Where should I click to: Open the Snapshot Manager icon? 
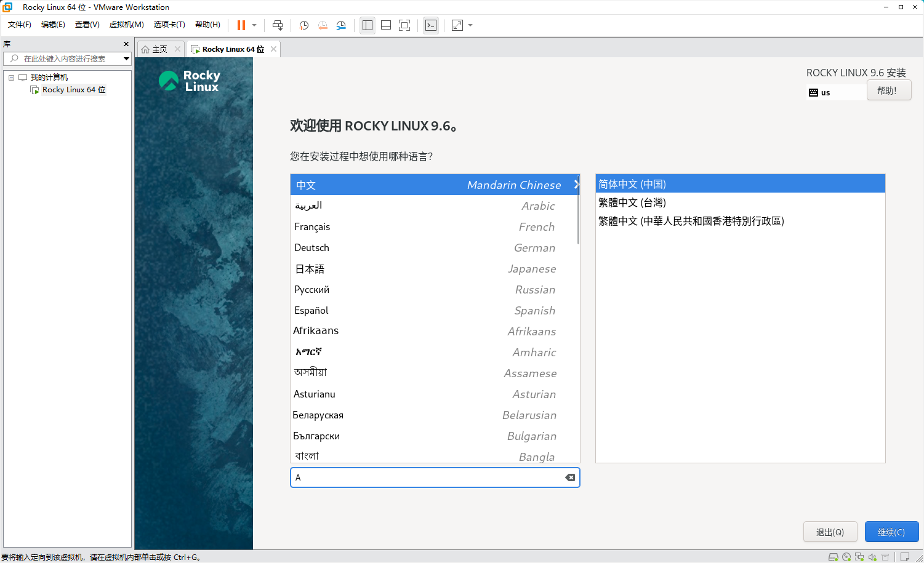[x=341, y=25]
